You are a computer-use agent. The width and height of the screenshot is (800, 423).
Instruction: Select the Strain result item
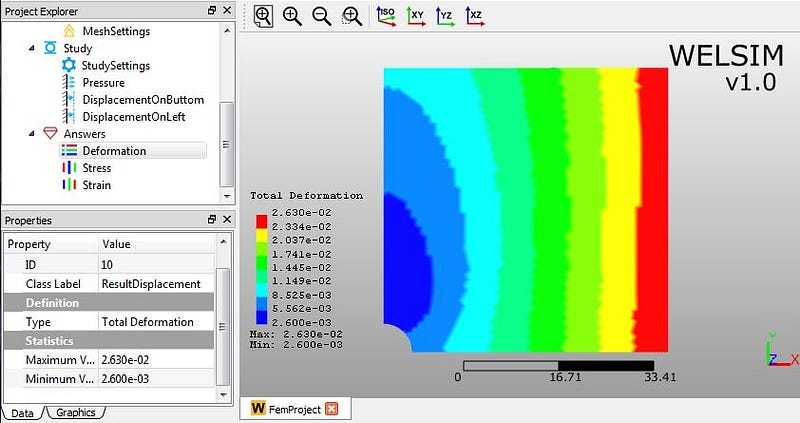(97, 185)
